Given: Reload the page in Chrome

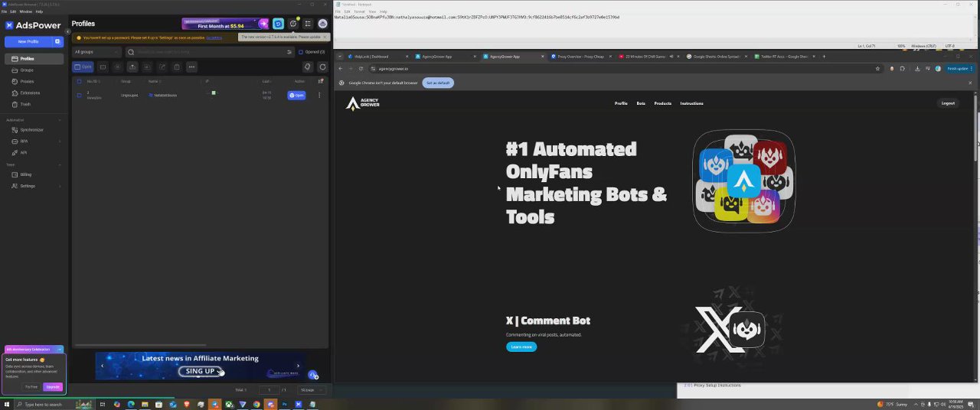Looking at the screenshot, I should click(x=361, y=69).
